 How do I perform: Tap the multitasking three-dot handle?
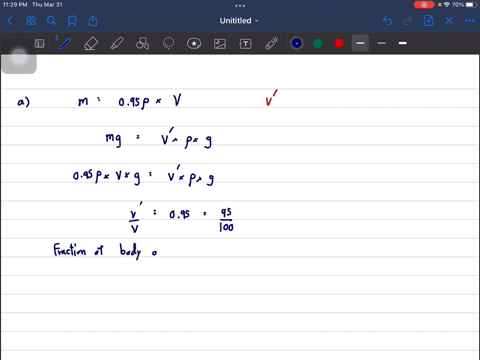[240, 6]
